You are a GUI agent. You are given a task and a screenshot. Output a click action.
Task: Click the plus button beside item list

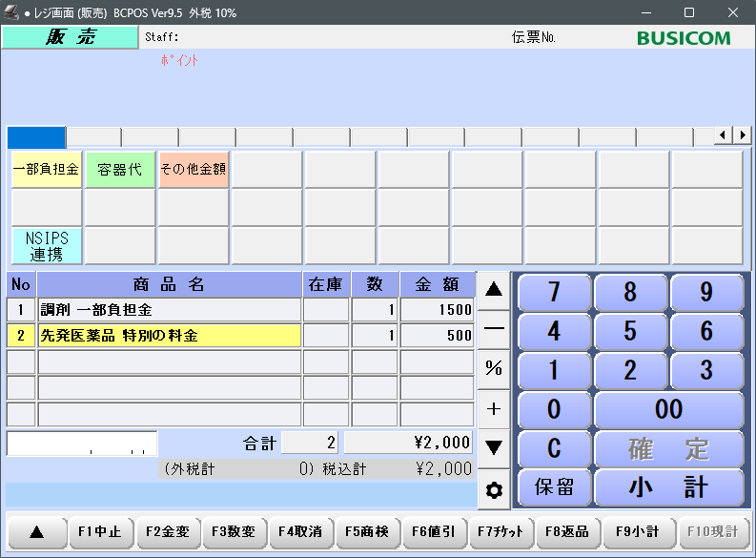click(494, 408)
